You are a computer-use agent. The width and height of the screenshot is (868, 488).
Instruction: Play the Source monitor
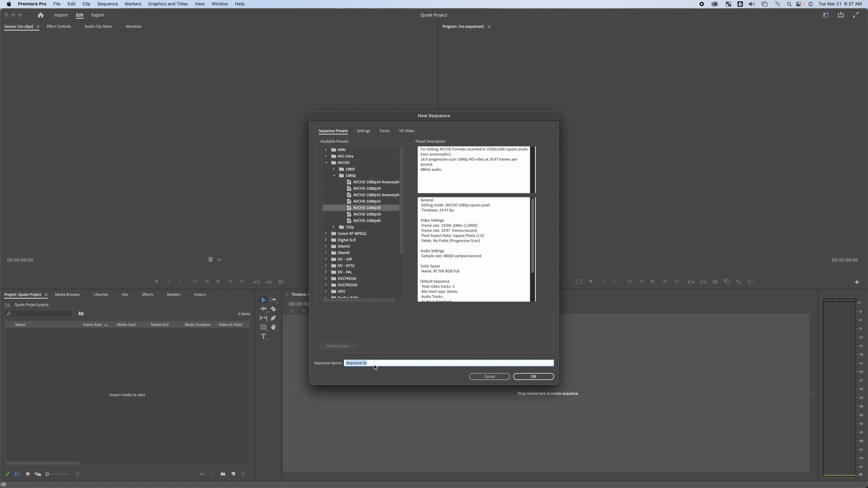218,281
